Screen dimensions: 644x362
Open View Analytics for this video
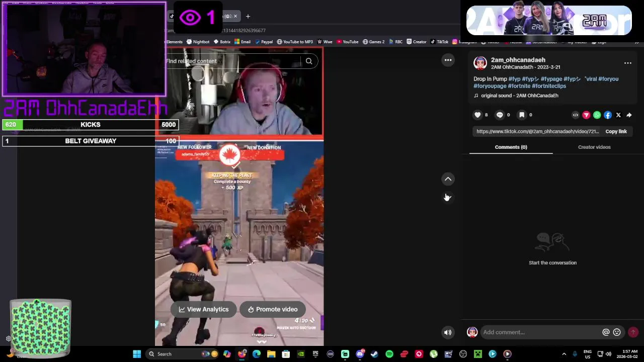point(203,309)
